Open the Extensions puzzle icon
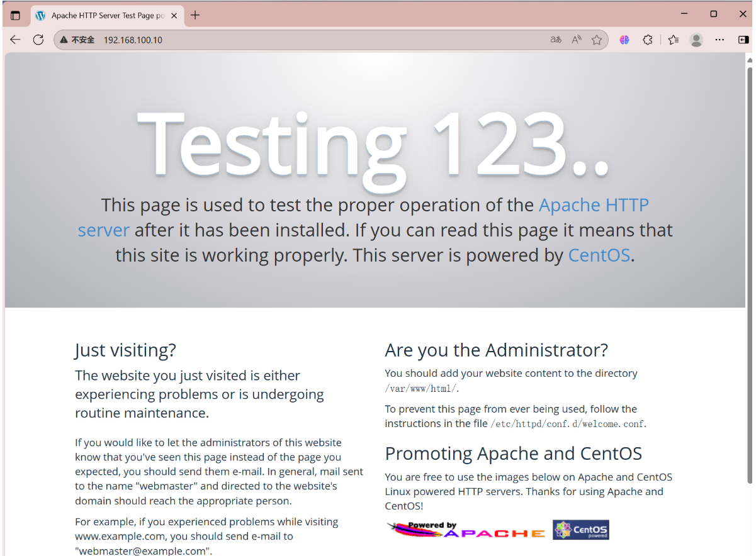 (x=648, y=40)
